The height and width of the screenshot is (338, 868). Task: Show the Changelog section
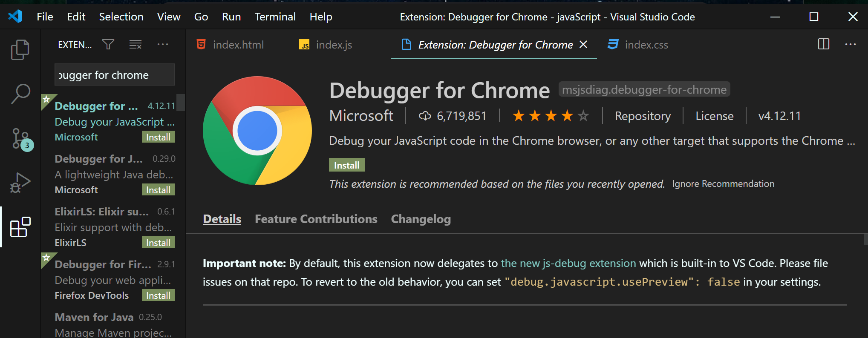(x=421, y=219)
